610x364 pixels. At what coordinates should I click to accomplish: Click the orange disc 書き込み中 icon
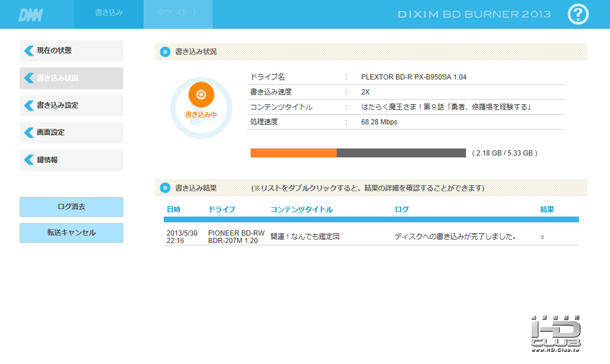[201, 94]
